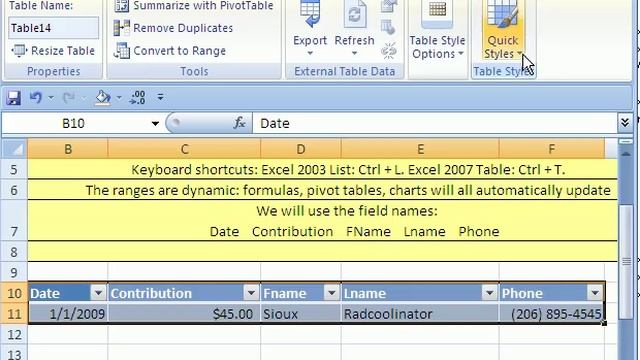This screenshot has height=360, width=640.
Task: Select column D header
Action: point(301,149)
